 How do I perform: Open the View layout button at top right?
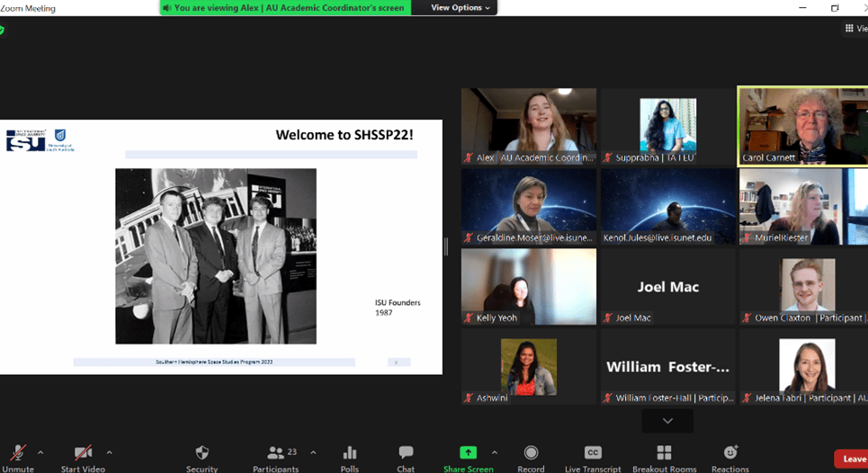point(855,29)
